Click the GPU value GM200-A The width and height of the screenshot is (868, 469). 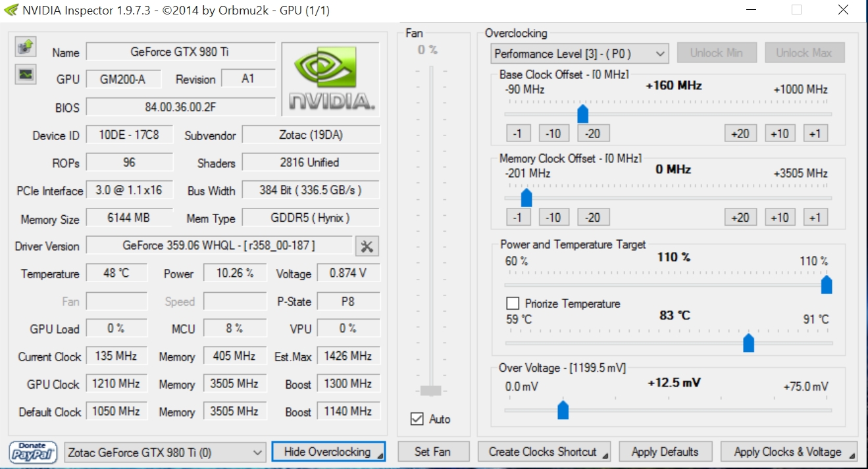tap(122, 79)
